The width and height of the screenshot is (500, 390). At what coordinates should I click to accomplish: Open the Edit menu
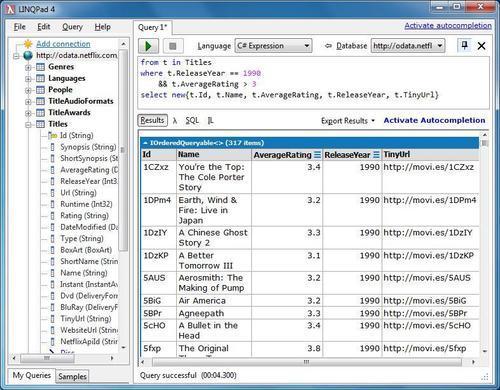pyautogui.click(x=44, y=27)
